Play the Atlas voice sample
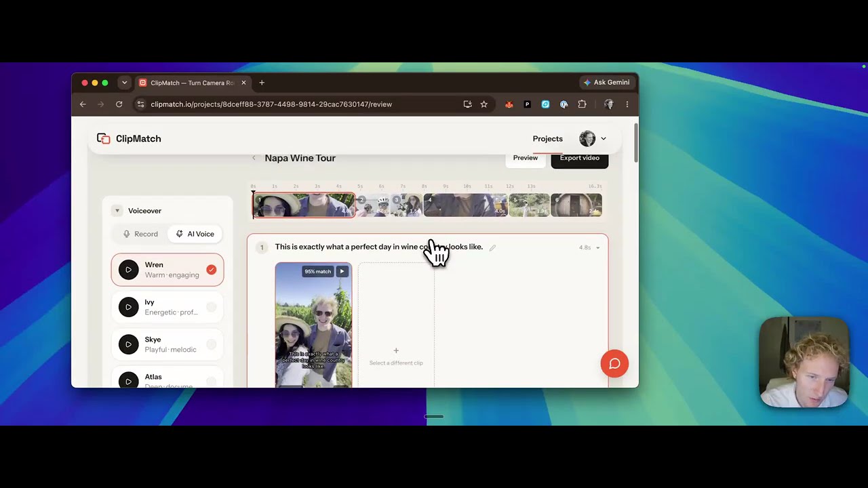 coord(128,381)
